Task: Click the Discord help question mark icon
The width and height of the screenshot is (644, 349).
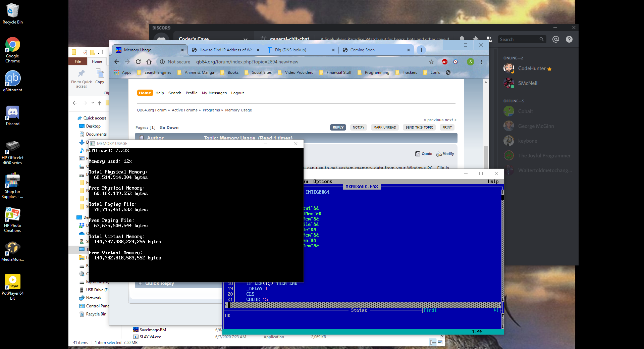Action: click(x=569, y=39)
